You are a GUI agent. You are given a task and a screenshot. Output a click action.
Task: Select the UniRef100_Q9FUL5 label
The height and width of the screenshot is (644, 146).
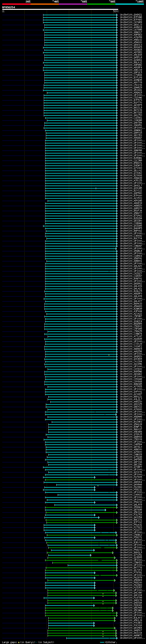[131, 72]
